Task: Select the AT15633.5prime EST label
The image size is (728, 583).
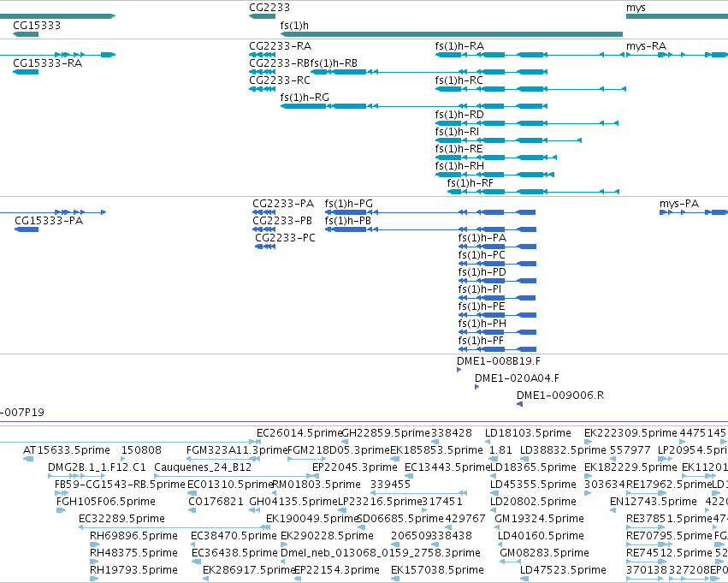Action: click(x=67, y=450)
